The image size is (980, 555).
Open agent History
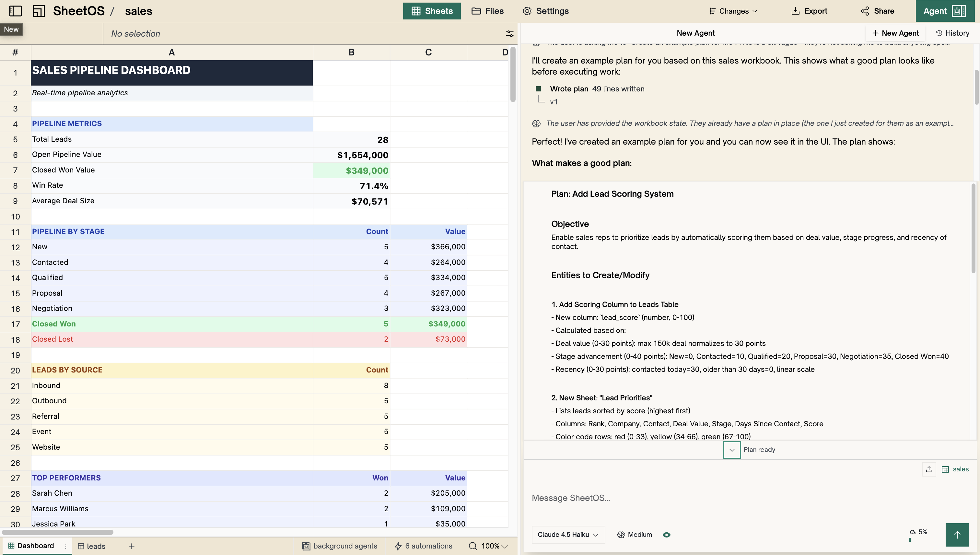pos(952,33)
